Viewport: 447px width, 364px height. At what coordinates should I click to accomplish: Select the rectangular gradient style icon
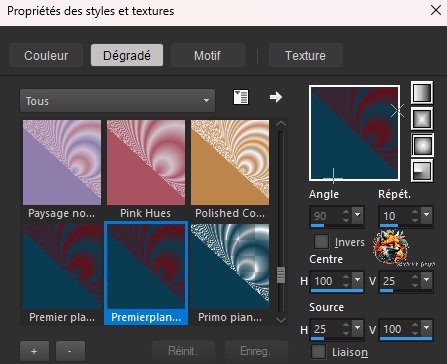click(422, 119)
